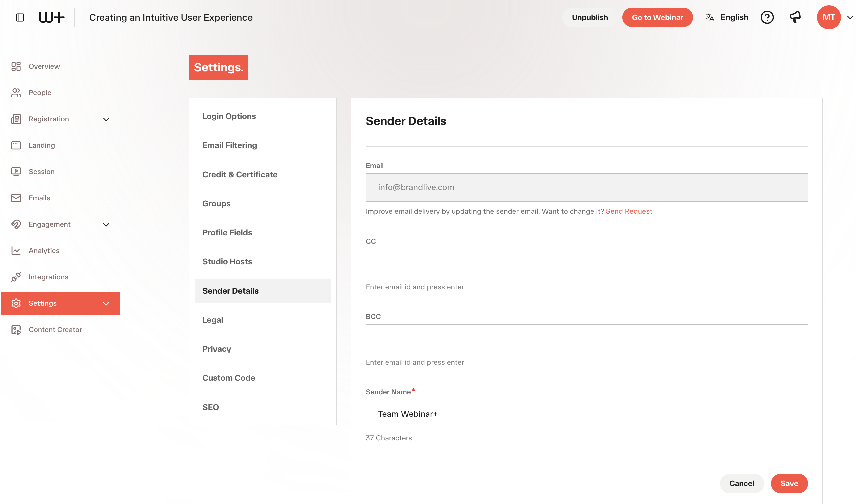
Task: Click the Integrations plug icon
Action: pos(16,277)
